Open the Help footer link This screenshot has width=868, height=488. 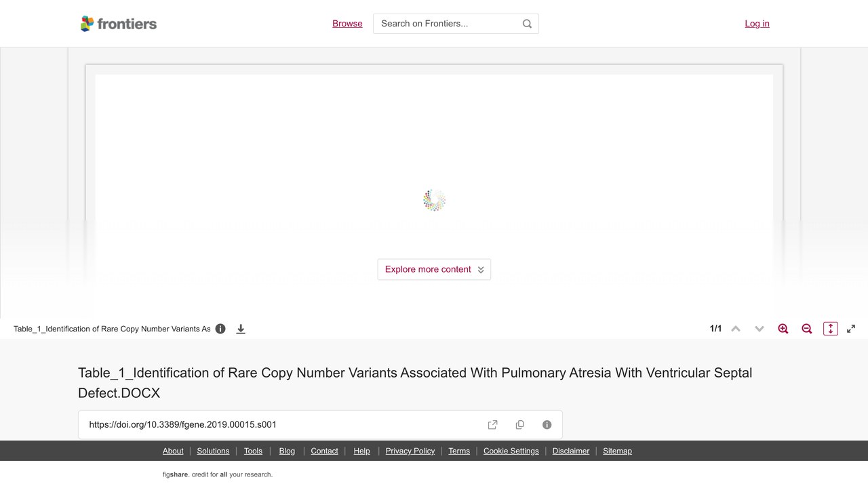361,451
